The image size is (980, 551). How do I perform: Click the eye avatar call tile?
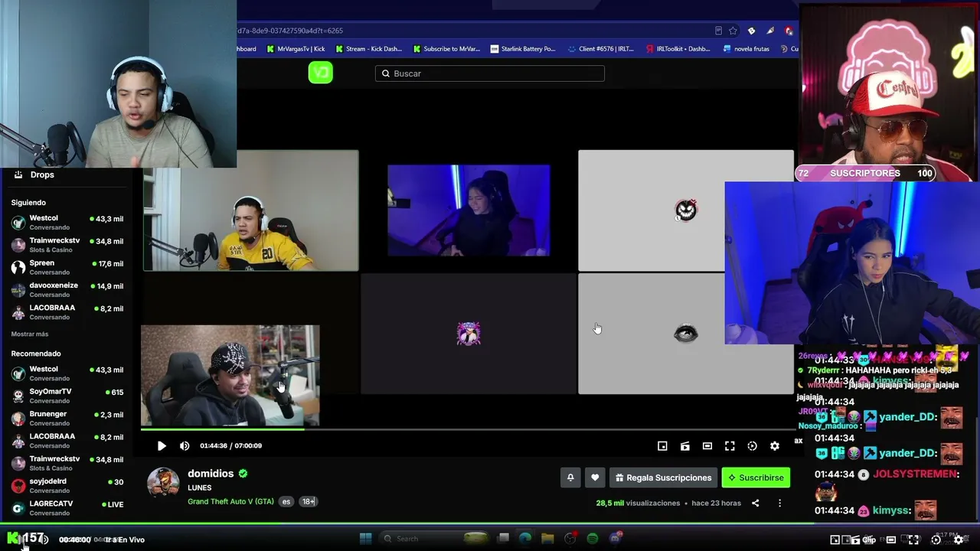point(686,334)
